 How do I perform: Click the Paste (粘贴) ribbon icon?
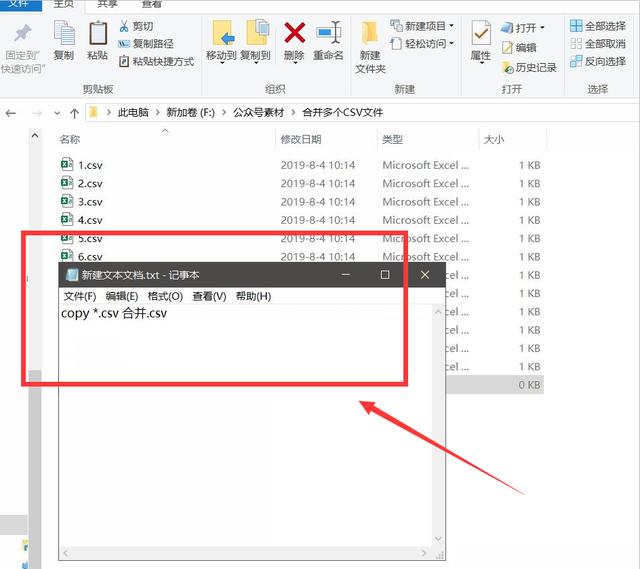click(x=98, y=41)
